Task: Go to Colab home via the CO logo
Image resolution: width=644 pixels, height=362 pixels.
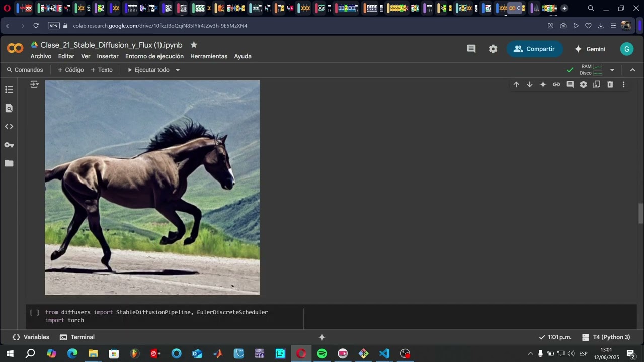Action: coord(15,48)
